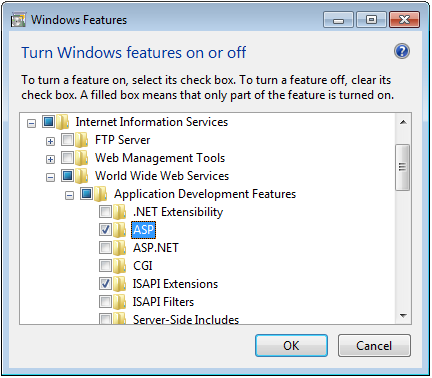Toggle the World Wide Web Services checkbox
432x378 pixels.
click(x=68, y=176)
